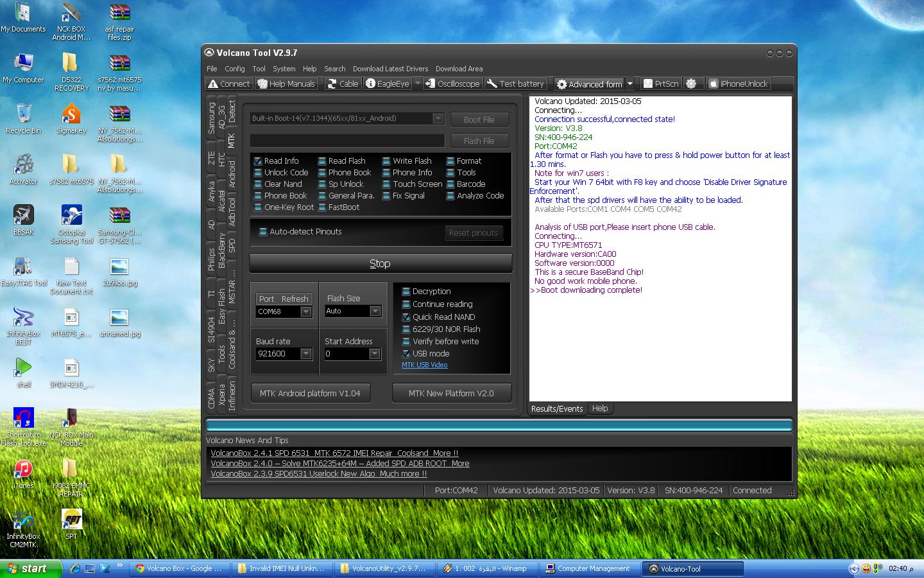Click the Stop button
The height and width of the screenshot is (578, 924).
coord(381,263)
